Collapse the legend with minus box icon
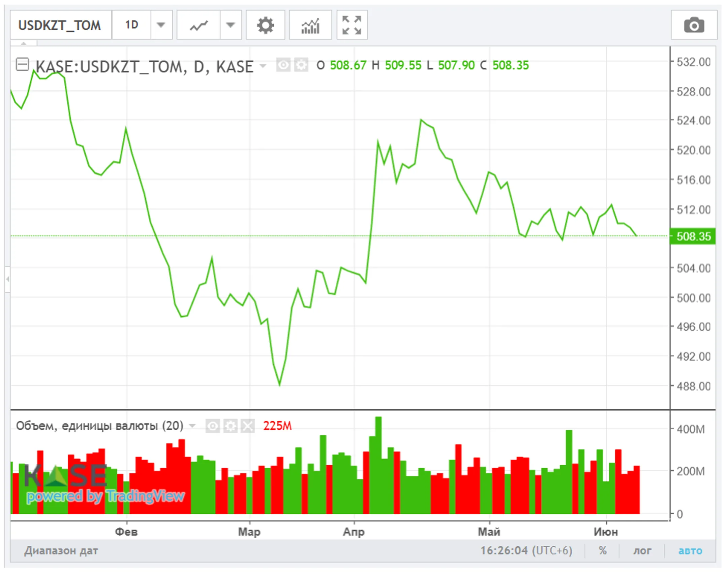This screenshot has width=728, height=575. pyautogui.click(x=23, y=64)
